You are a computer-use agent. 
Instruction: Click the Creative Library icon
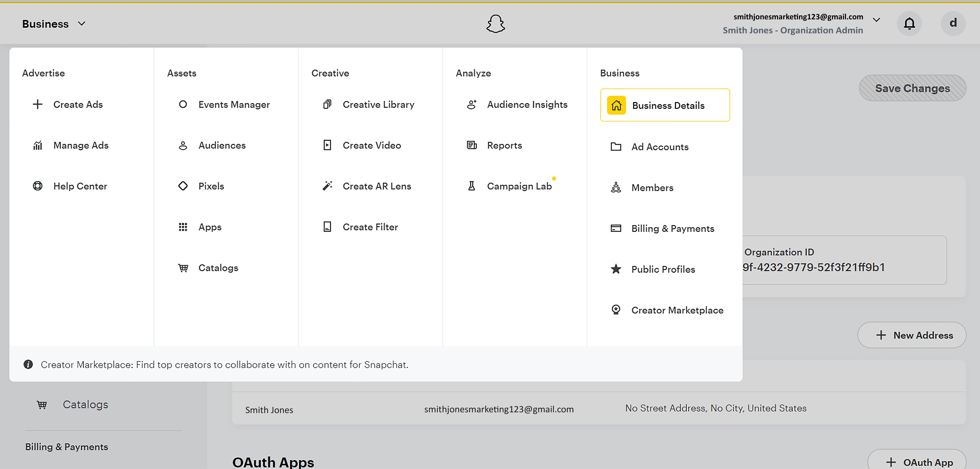(327, 104)
